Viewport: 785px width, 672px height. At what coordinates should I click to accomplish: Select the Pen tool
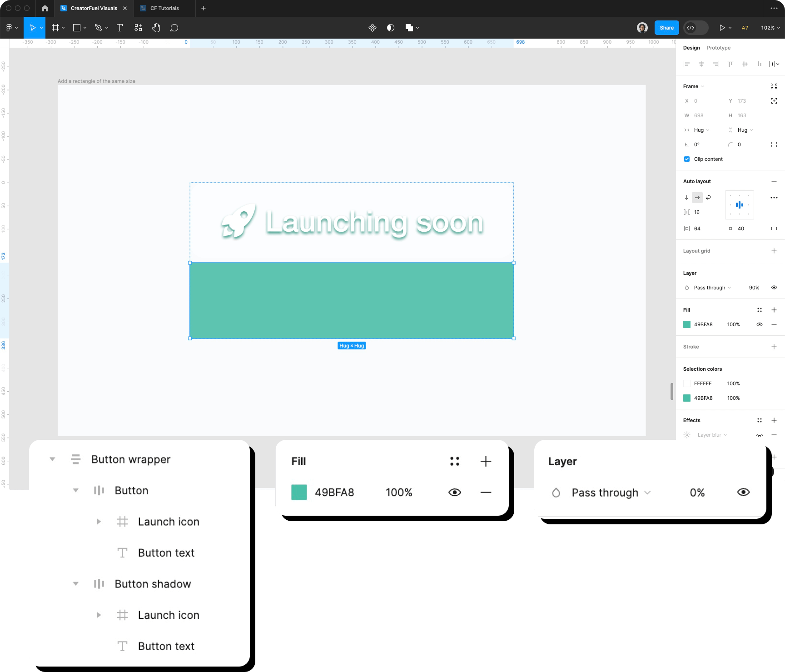98,27
